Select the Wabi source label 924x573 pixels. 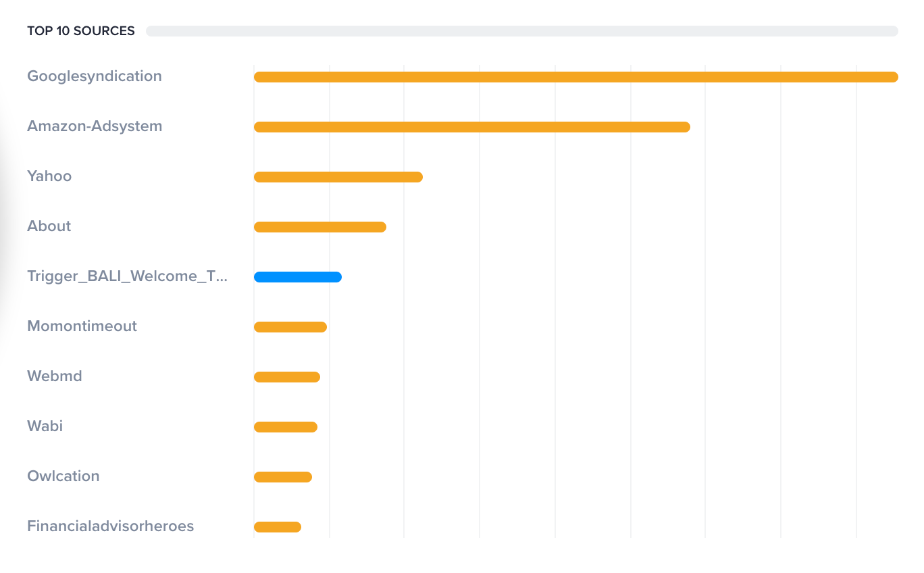[x=45, y=426]
